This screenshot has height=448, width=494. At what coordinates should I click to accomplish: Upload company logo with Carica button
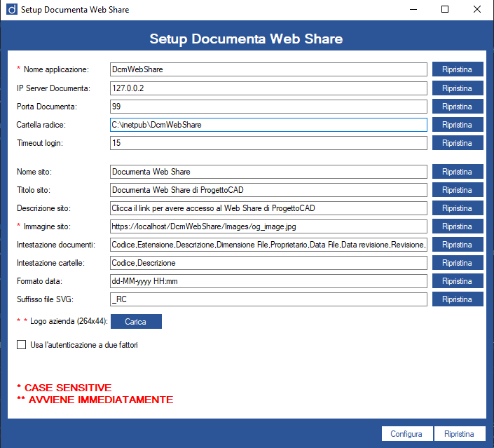[x=136, y=322]
